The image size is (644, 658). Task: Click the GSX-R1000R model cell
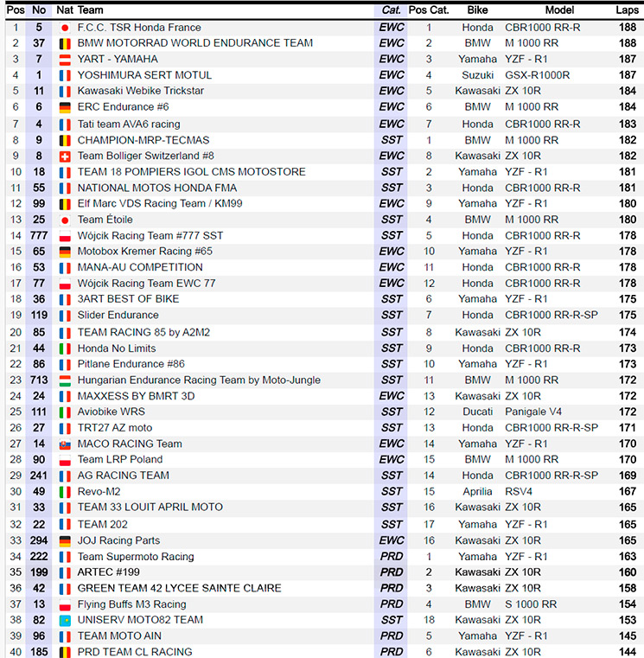(537, 75)
